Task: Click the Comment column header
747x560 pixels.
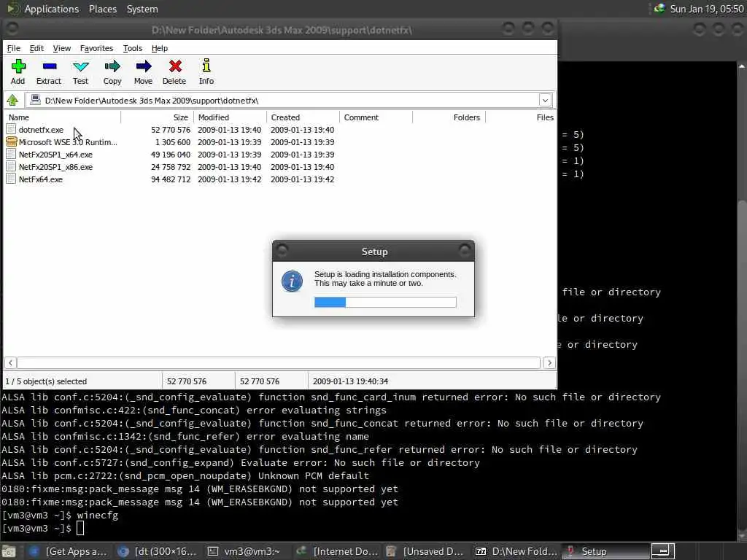Action: [376, 117]
